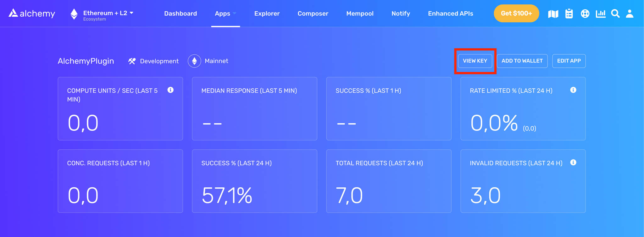Click the Total Requests 7,0 value
The image size is (644, 237).
pyautogui.click(x=349, y=196)
